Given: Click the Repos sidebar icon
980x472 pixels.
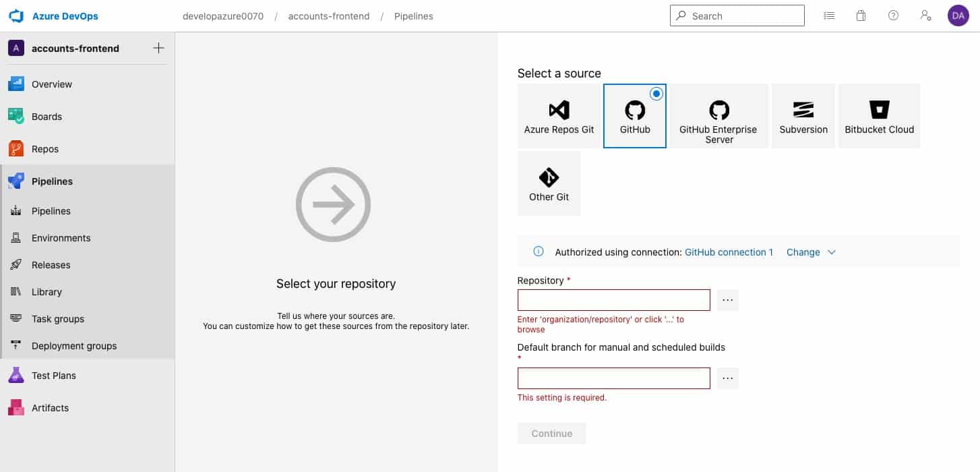Looking at the screenshot, I should tap(16, 149).
